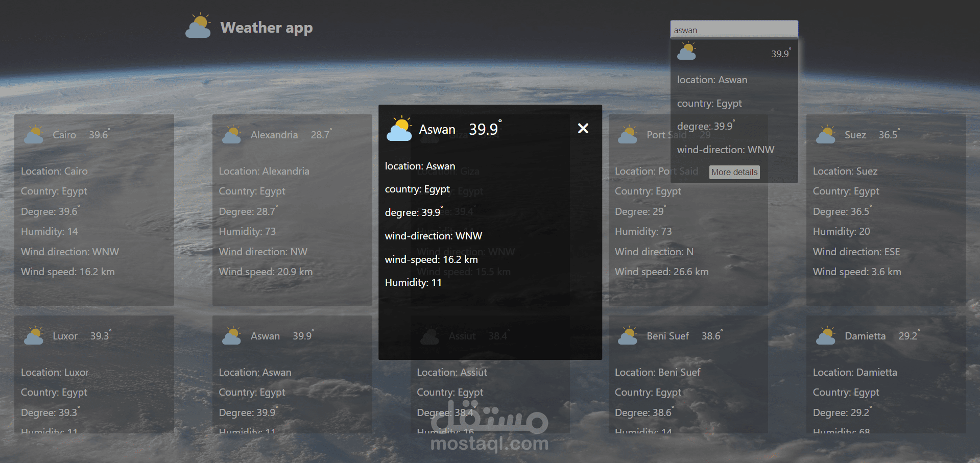Click 'Location: Assiut' on Assiut card
The width and height of the screenshot is (980, 463).
[x=452, y=372]
